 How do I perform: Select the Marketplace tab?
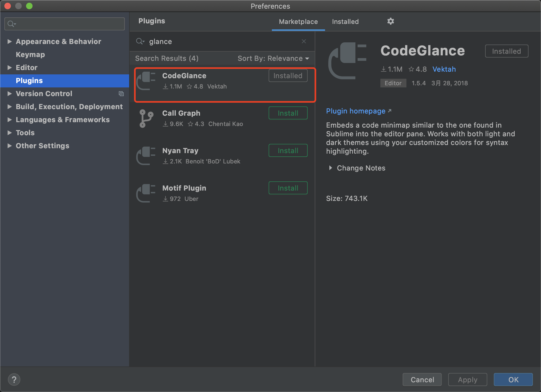coord(298,22)
